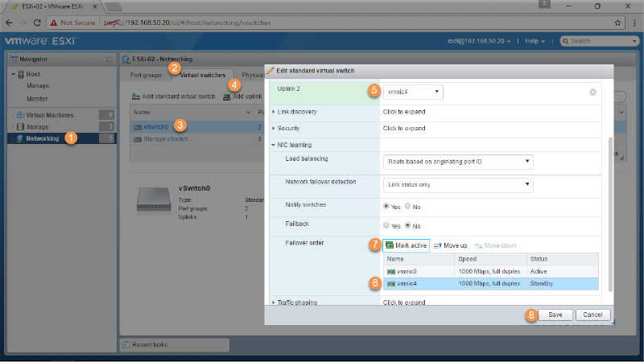
Task: Minimize the Navigator panel
Action: pos(109,60)
